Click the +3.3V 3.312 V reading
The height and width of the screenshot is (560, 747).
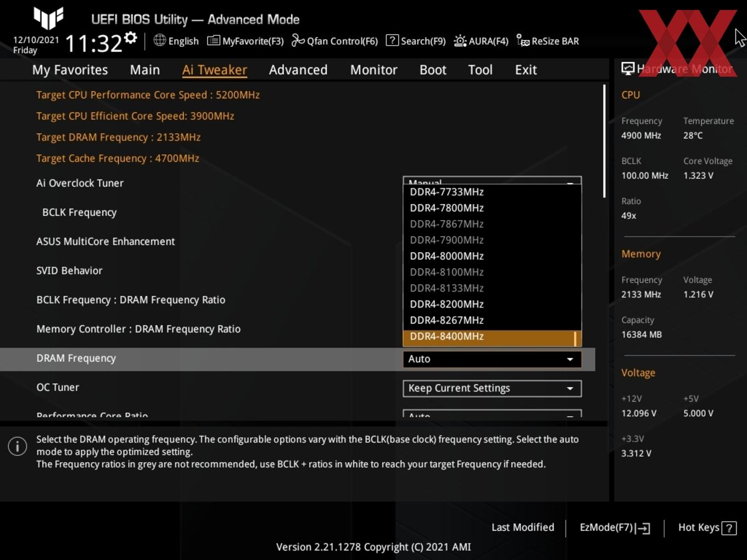pyautogui.click(x=636, y=453)
